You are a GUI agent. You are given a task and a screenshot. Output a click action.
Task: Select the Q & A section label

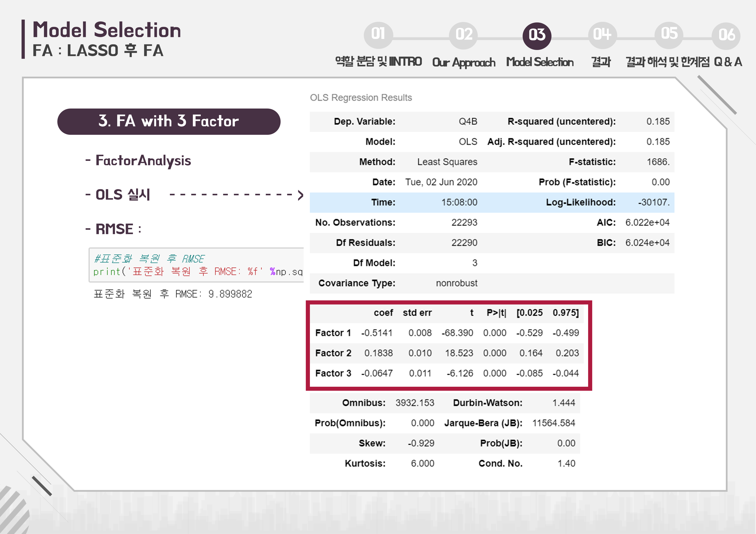(728, 62)
